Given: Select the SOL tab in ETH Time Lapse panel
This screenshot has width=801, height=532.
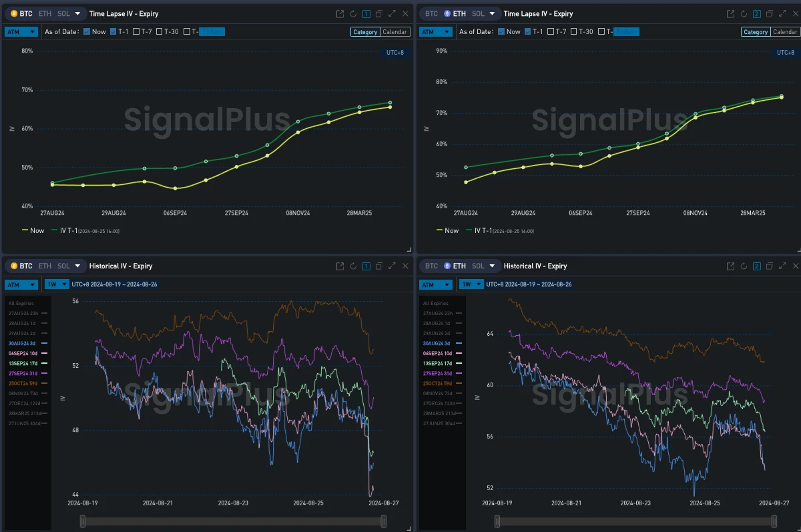Looking at the screenshot, I should [479, 13].
